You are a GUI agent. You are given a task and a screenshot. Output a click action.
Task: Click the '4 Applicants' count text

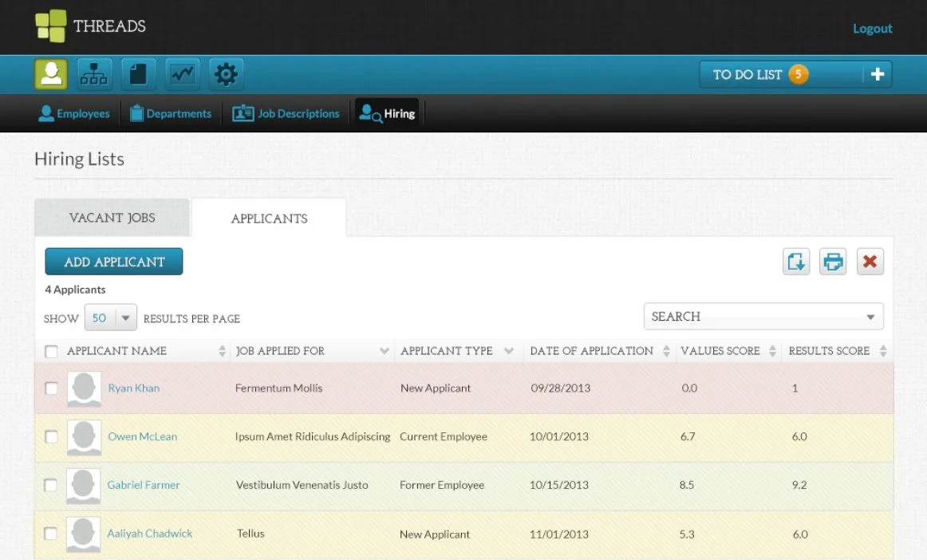coord(75,290)
